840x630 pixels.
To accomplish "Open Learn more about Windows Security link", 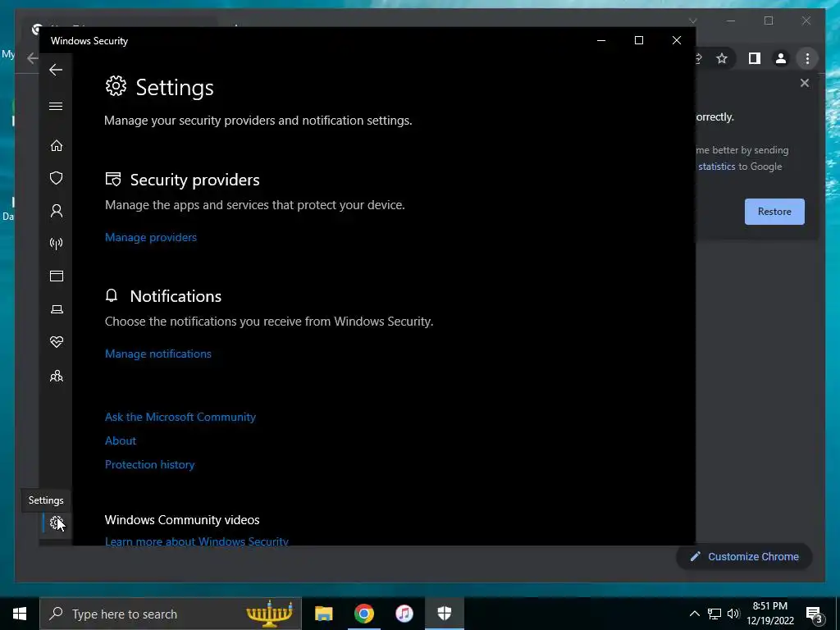I will coord(197,541).
